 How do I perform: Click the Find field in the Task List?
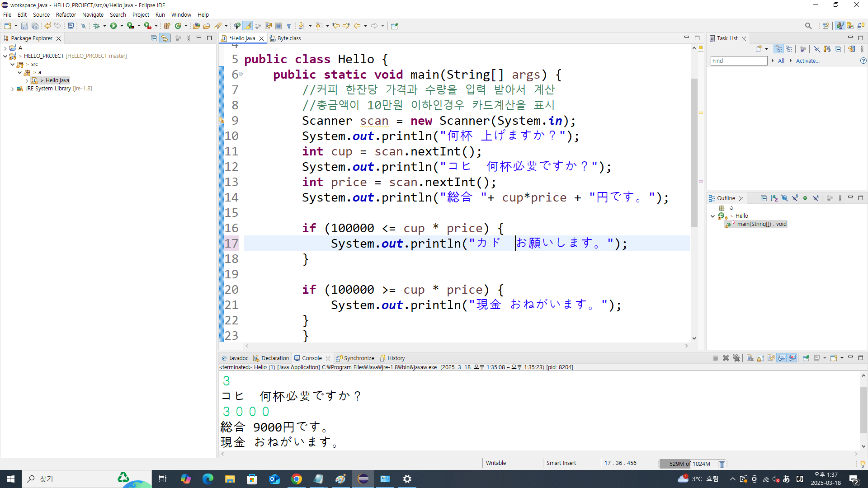739,61
